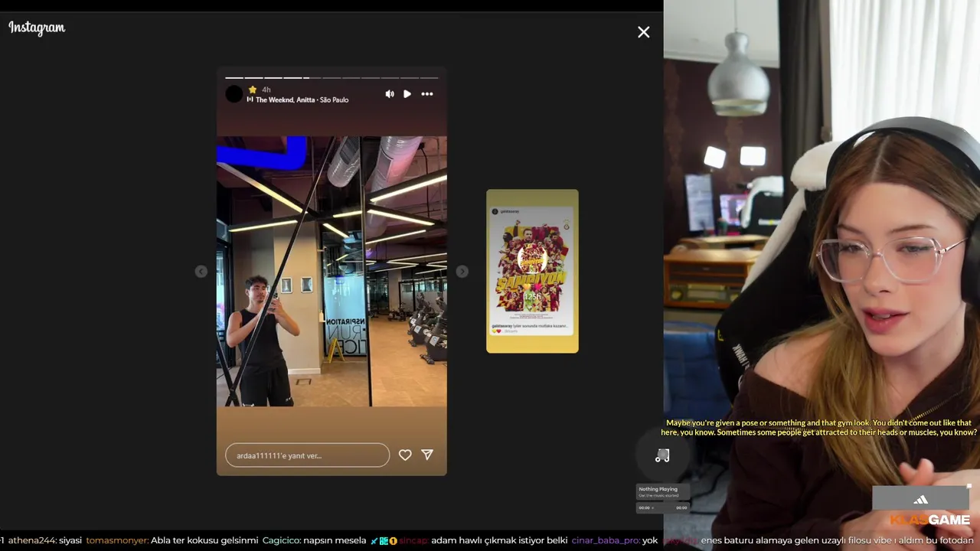Viewport: 980px width, 551px height.
Task: Click tomasmonyer's chat message
Action: (x=172, y=540)
